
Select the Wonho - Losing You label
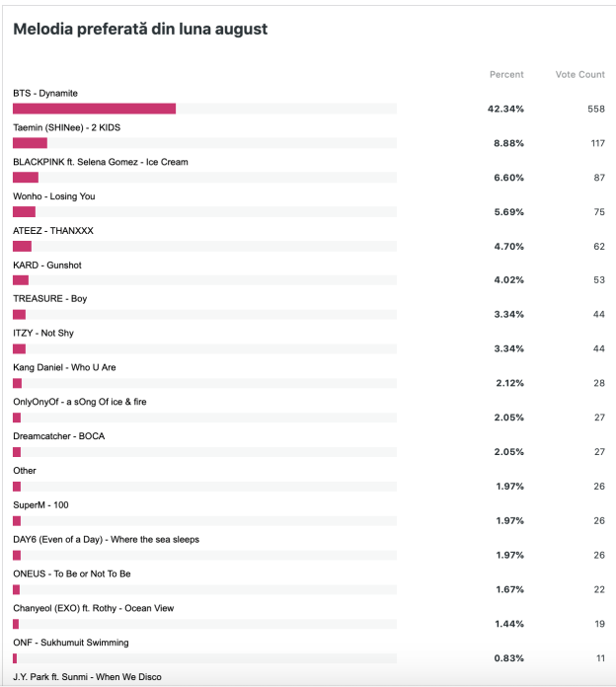click(x=54, y=196)
